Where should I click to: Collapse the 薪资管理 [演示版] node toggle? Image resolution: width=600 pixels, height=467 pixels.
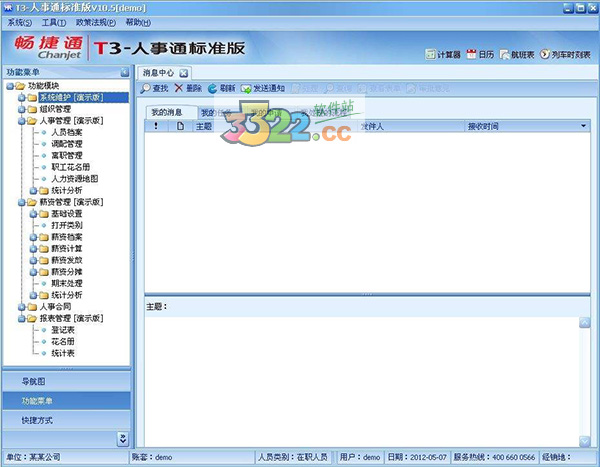pos(22,202)
